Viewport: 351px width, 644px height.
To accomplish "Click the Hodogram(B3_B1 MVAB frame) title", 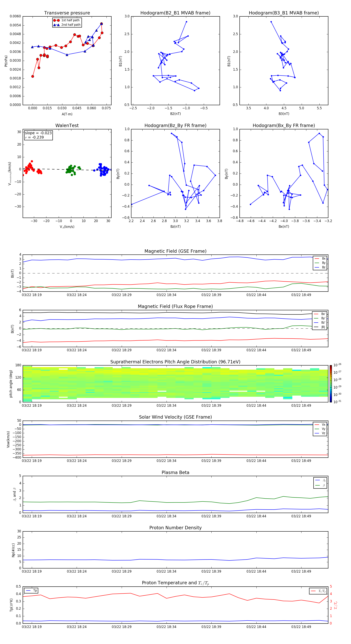I will [x=284, y=13].
